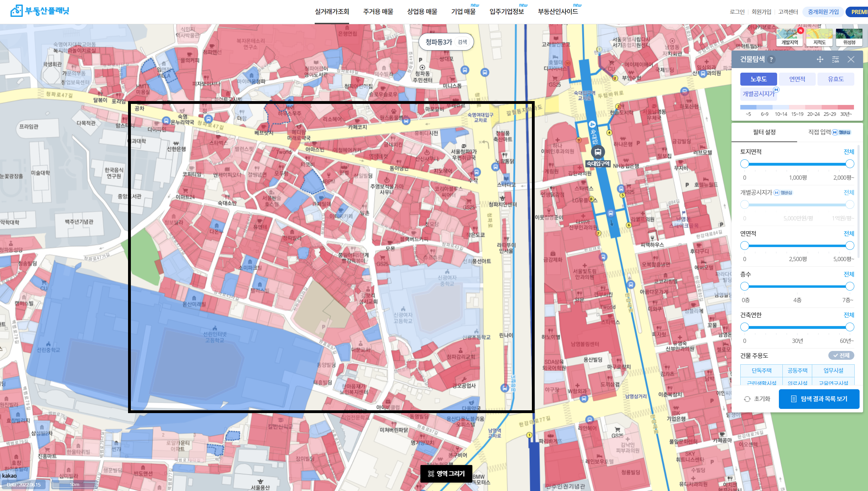Screen dimensions: 868x491
Task: Switch to the 필터 설정 tab
Action: (764, 132)
